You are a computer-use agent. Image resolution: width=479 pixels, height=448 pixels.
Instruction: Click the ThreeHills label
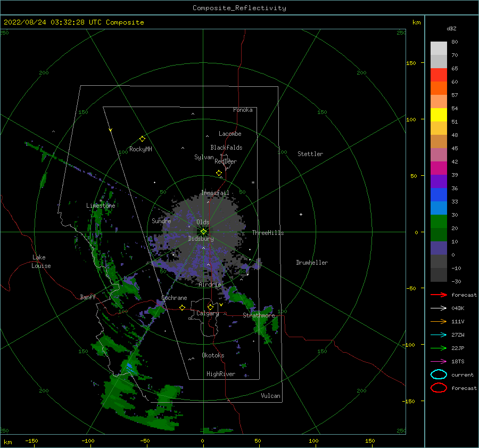point(268,233)
